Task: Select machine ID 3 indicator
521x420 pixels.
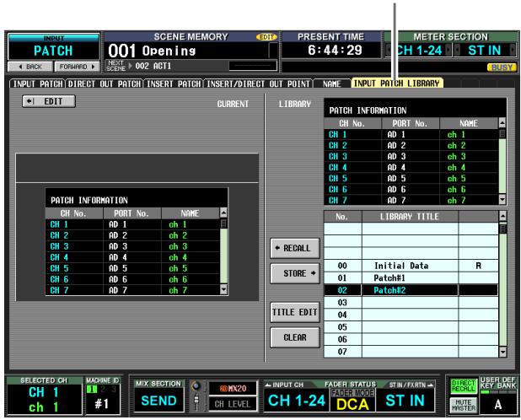Action: point(113,389)
